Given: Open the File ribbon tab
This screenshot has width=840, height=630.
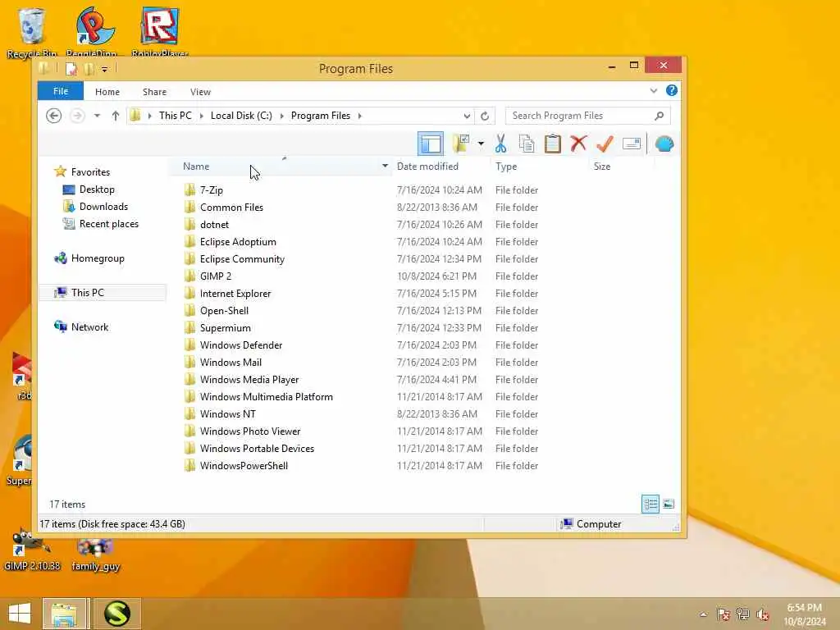Looking at the screenshot, I should [x=61, y=91].
